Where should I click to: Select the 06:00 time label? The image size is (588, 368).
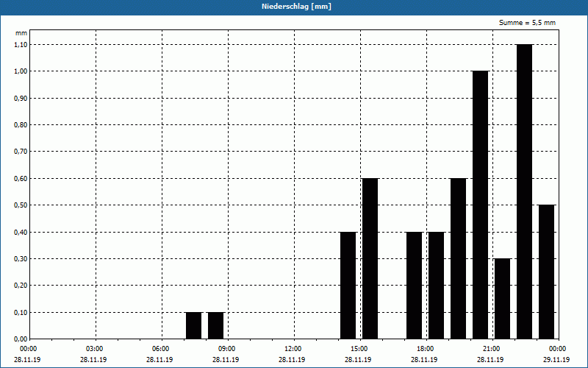point(160,349)
